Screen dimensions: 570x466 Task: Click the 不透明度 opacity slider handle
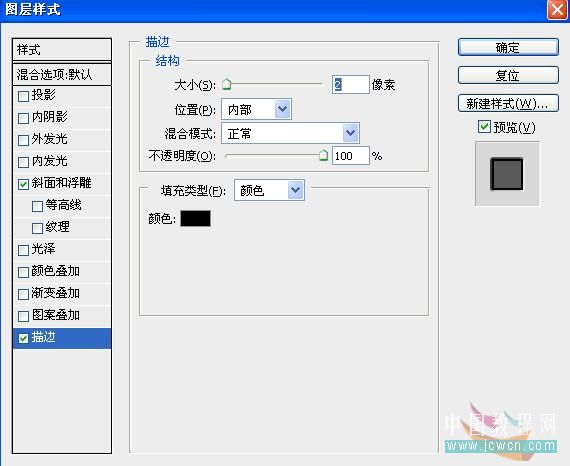324,155
